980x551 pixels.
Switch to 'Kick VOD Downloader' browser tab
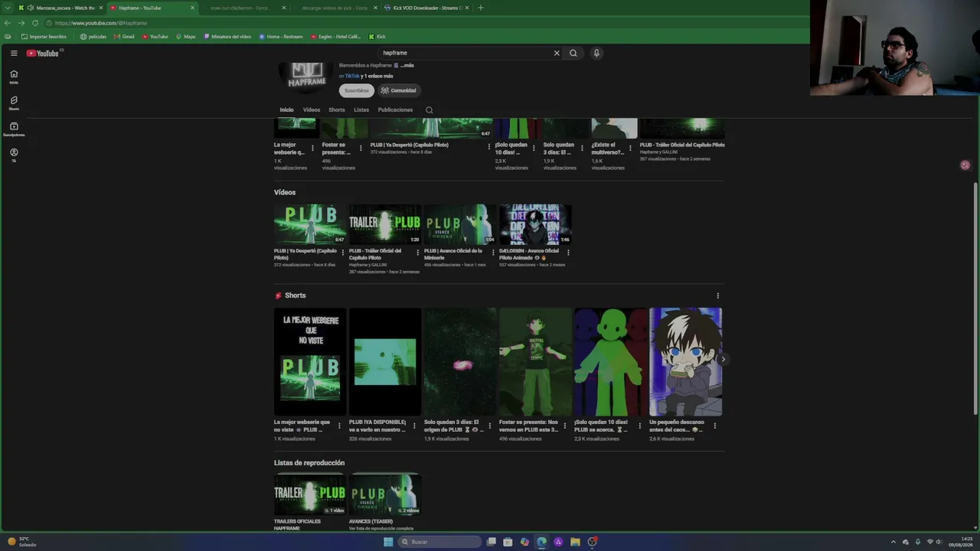coord(426,8)
